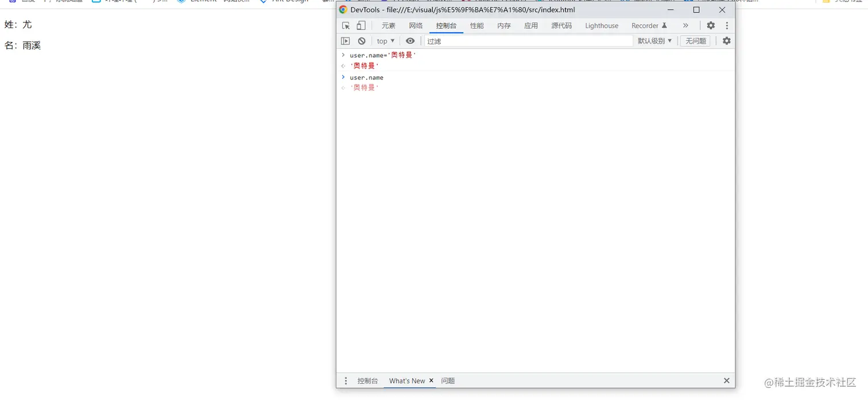The height and width of the screenshot is (400, 868).
Task: Click the 姓: 尤 text on page
Action: [18, 24]
